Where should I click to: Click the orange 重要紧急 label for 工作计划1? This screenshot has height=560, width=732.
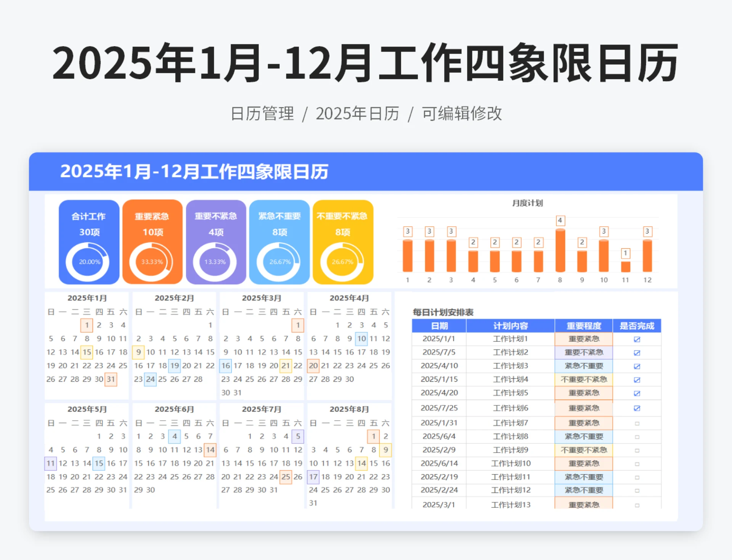(583, 339)
